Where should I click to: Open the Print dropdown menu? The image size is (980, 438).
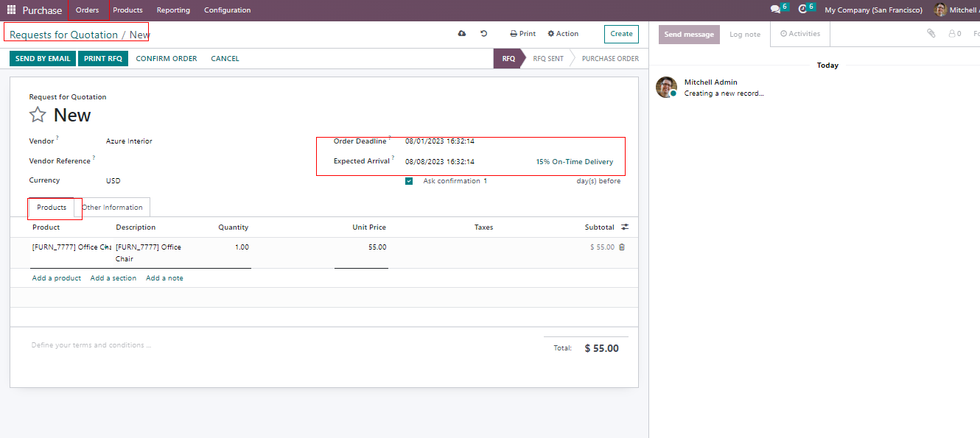pyautogui.click(x=523, y=34)
